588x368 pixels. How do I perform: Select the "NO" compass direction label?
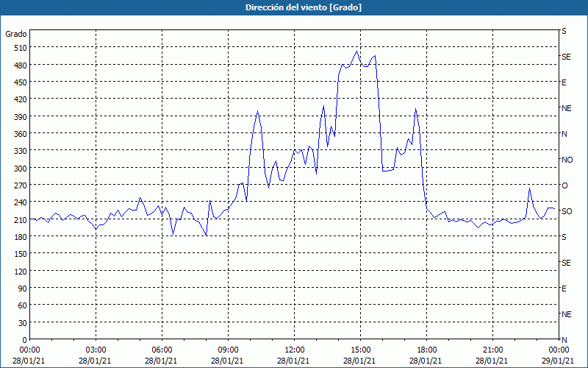click(567, 160)
